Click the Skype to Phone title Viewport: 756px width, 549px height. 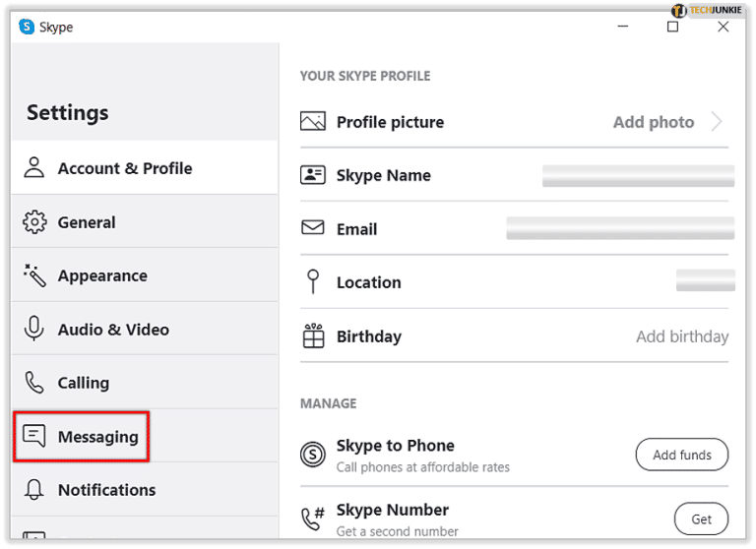click(x=396, y=446)
